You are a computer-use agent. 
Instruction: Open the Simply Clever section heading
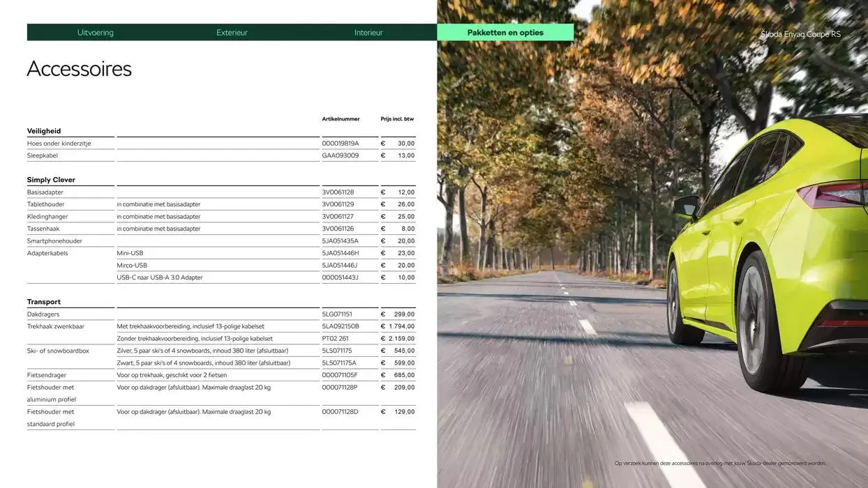(x=51, y=179)
